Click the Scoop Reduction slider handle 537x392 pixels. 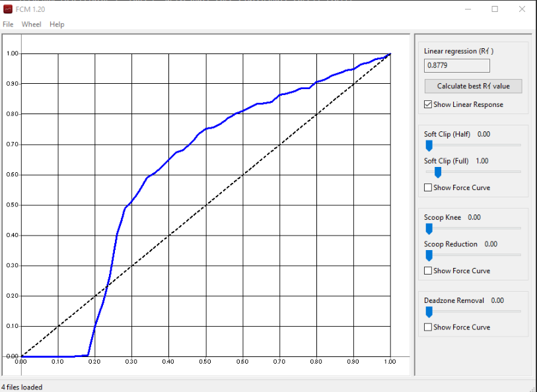point(429,255)
